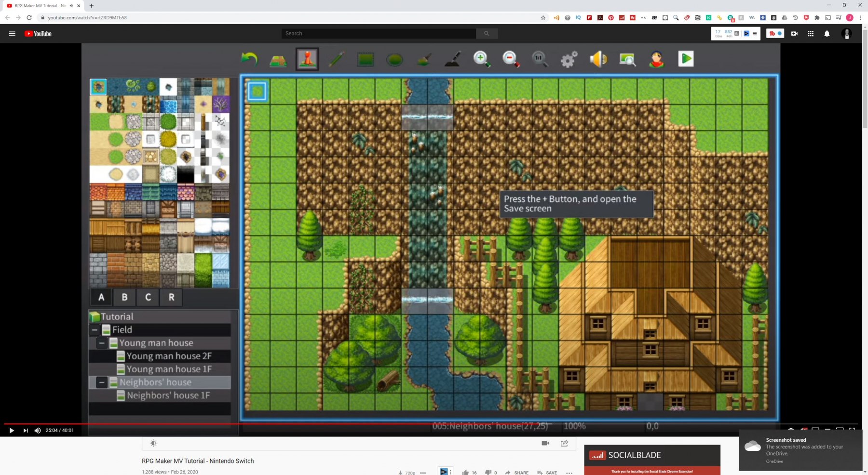Choose the green ellipse drawing tool
The image size is (868, 475).
tap(394, 60)
